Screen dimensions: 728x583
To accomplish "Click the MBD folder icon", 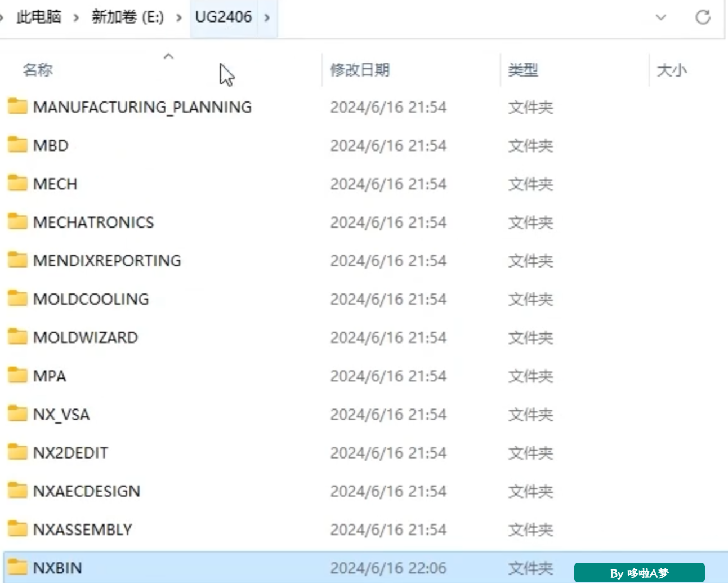I will click(x=17, y=144).
